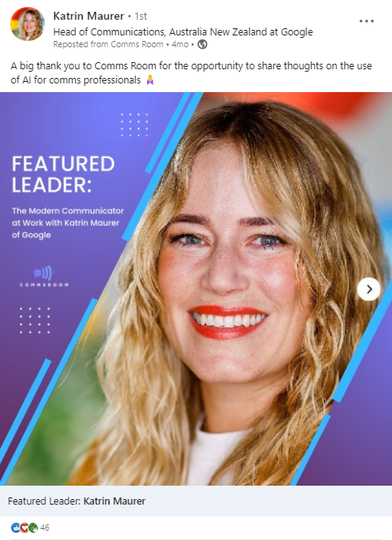The width and height of the screenshot is (392, 540).
Task: Click the praying hands emoji in post
Action: pyautogui.click(x=150, y=80)
